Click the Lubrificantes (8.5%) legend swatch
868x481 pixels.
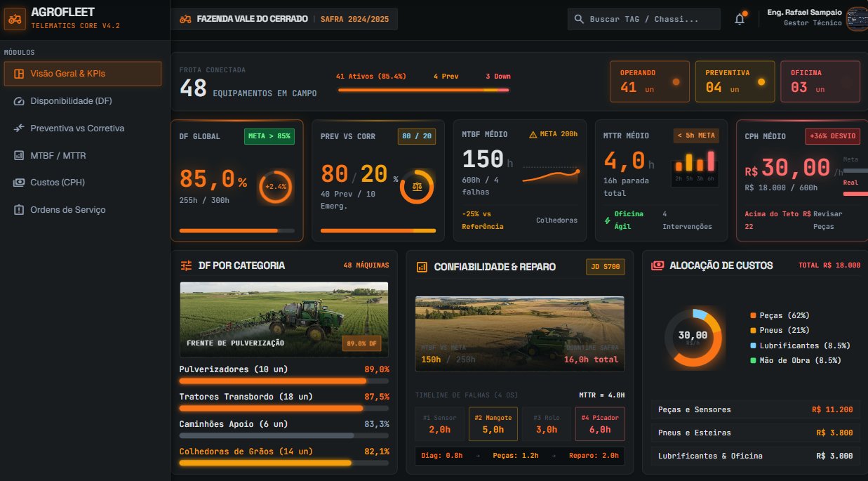[753, 345]
